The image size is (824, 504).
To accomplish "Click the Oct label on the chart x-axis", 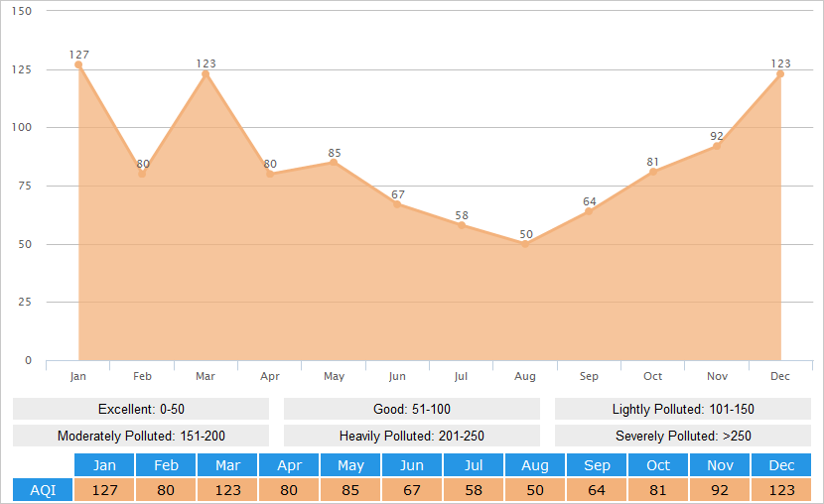I will (x=652, y=376).
